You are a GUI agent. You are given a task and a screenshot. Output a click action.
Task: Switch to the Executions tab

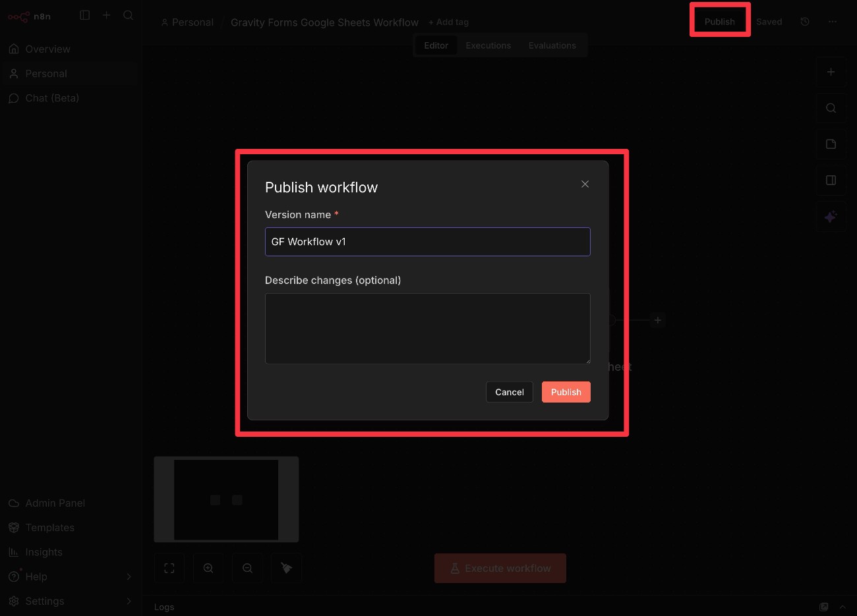coord(488,45)
